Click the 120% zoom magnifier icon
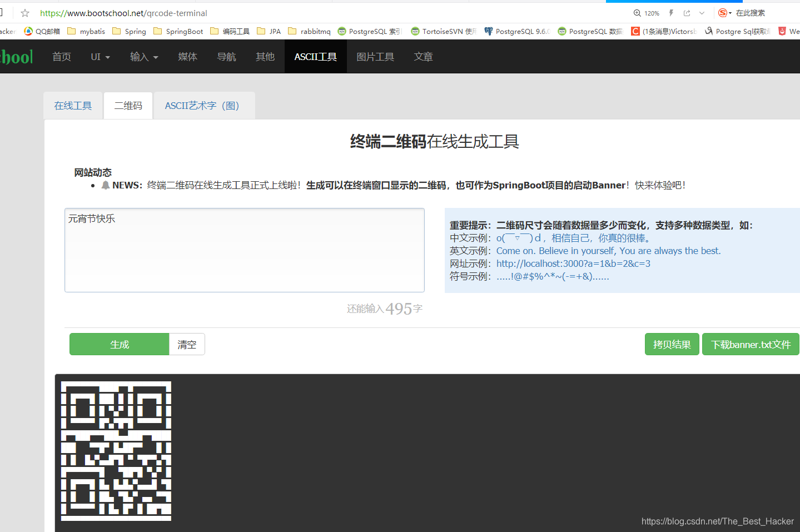The height and width of the screenshot is (532, 800). tap(637, 13)
